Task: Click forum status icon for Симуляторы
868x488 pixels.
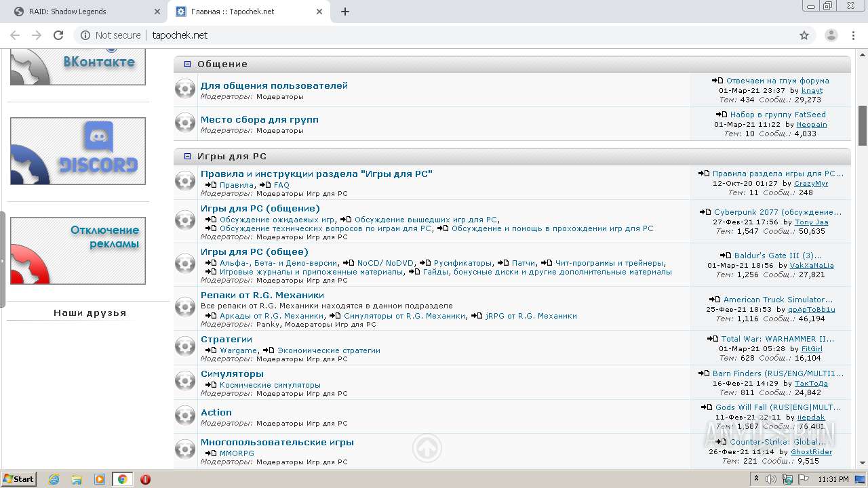Action: pos(185,382)
